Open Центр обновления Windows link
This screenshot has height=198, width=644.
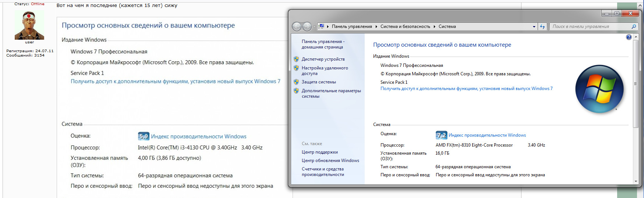(330, 161)
